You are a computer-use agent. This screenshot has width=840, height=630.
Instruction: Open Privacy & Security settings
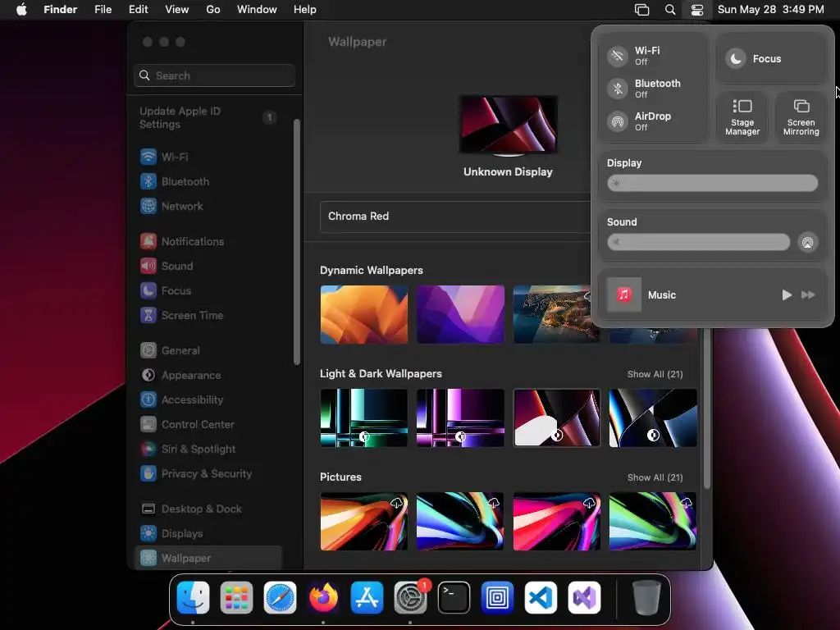pyautogui.click(x=208, y=474)
